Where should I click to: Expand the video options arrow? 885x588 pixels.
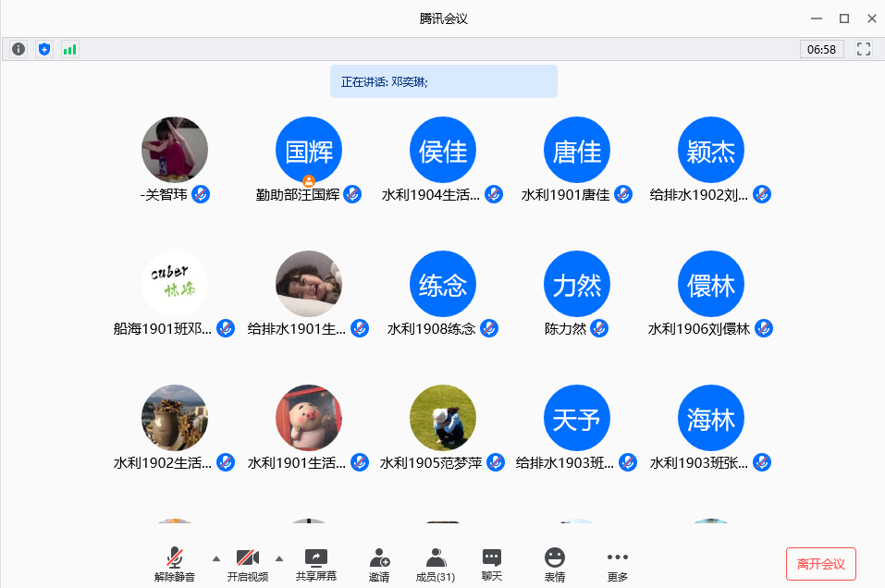pyautogui.click(x=279, y=558)
